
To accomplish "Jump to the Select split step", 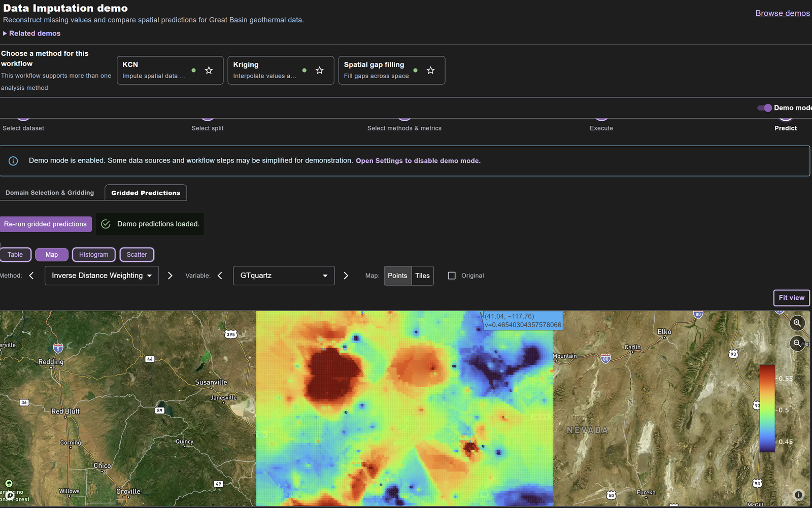I will click(x=208, y=128).
